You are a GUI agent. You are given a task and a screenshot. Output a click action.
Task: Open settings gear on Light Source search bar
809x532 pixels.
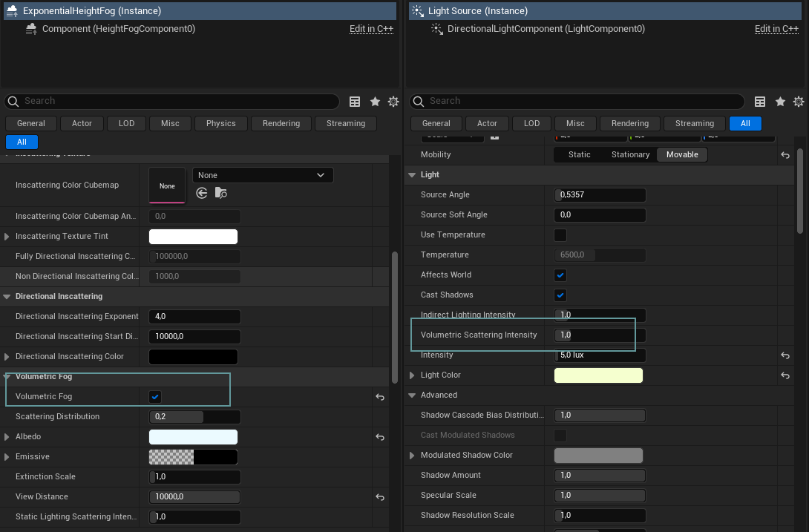click(x=799, y=101)
